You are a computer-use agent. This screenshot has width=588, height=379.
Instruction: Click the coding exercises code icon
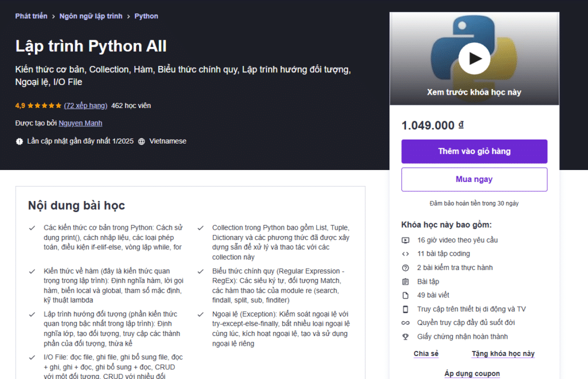[x=405, y=254]
